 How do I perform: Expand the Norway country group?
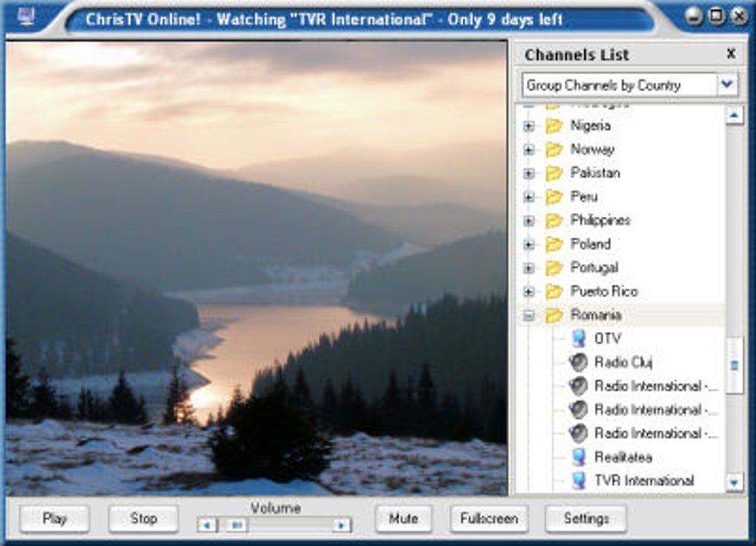pyautogui.click(x=529, y=150)
